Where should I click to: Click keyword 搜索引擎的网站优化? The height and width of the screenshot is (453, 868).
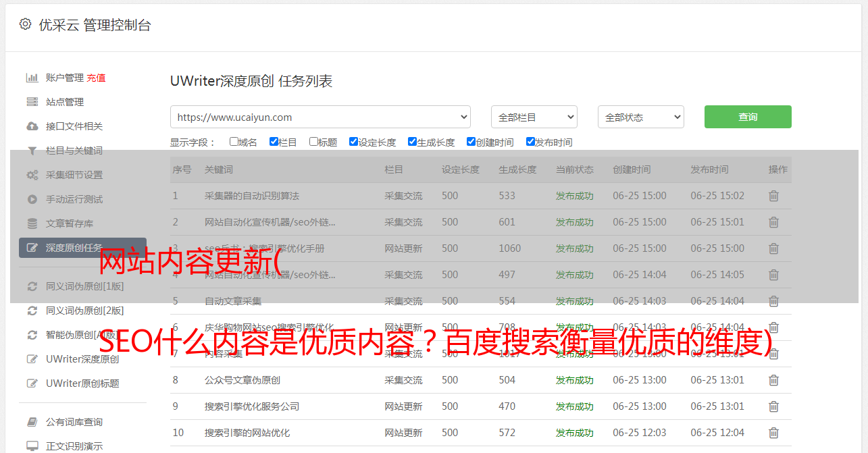[247, 433]
